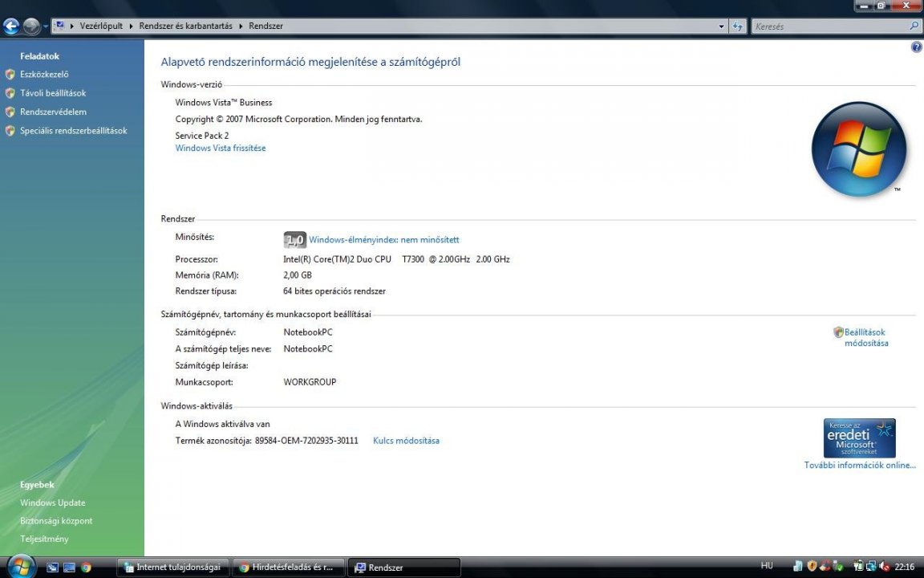Open recent pages dropdown beside Forward arrow
Screen dimensions: 924x578
[46, 26]
